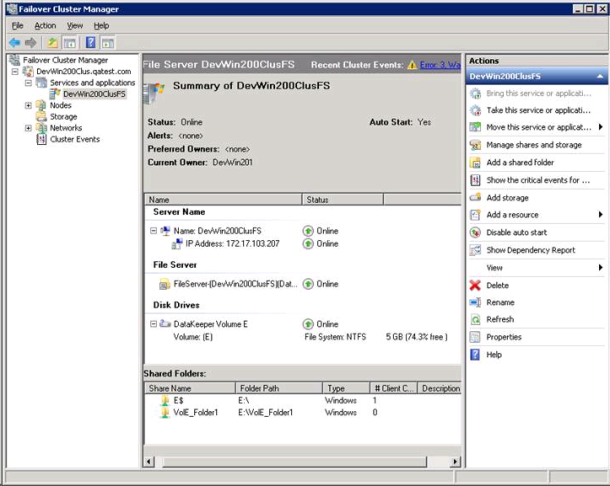Select IP Address: 172.17.103.207 row
Screen dimensions: 610x486
[x=232, y=244]
